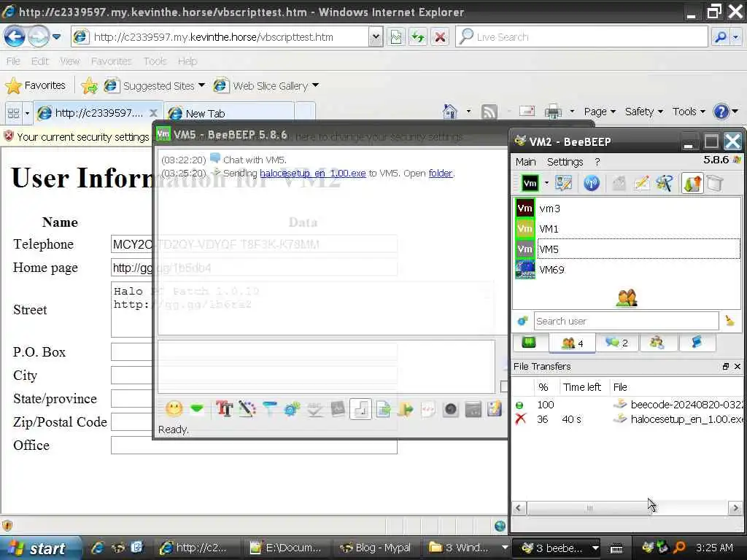Click the note with pencil icon
Screen dimensions: 747x560
click(x=642, y=183)
